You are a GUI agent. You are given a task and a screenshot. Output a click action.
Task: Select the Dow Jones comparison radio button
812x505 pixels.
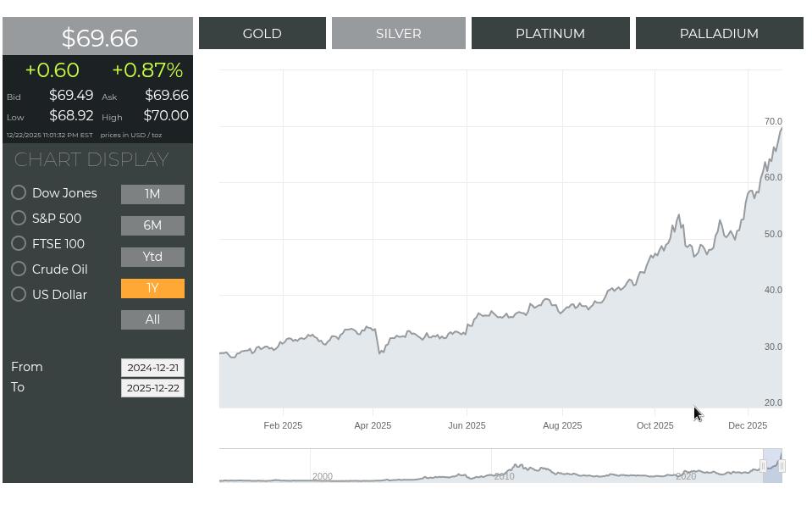19,193
